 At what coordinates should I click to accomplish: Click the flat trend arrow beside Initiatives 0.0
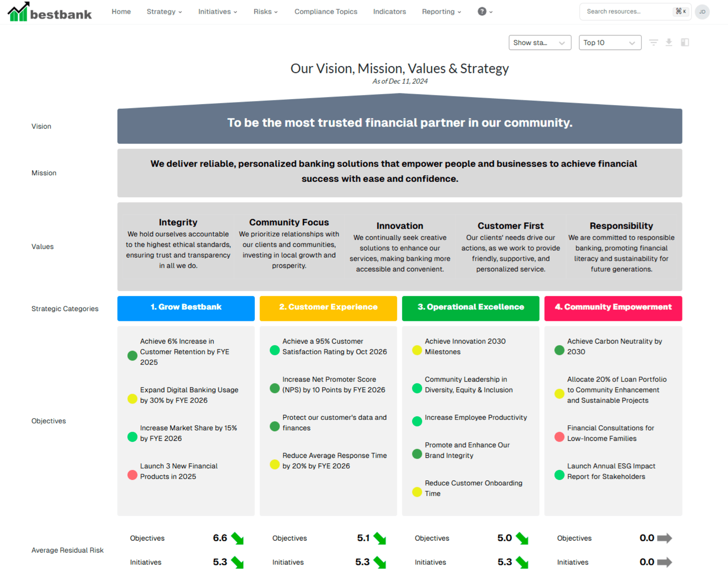pyautogui.click(x=664, y=562)
